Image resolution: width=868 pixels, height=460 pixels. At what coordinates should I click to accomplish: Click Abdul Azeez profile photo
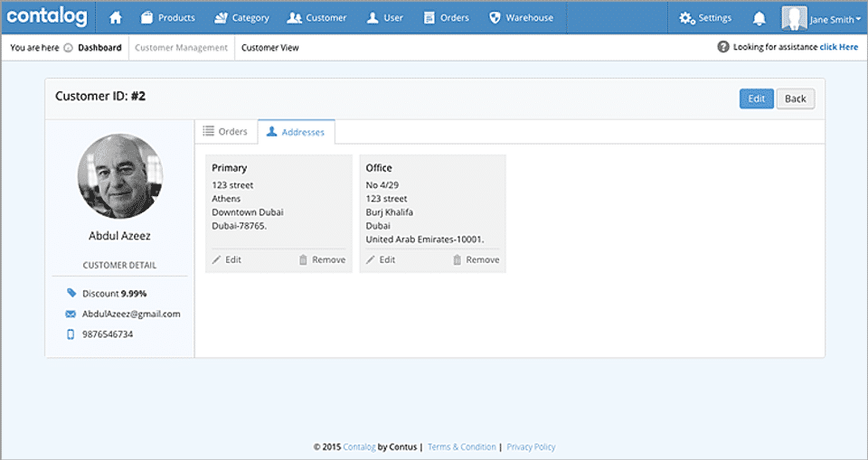(120, 176)
